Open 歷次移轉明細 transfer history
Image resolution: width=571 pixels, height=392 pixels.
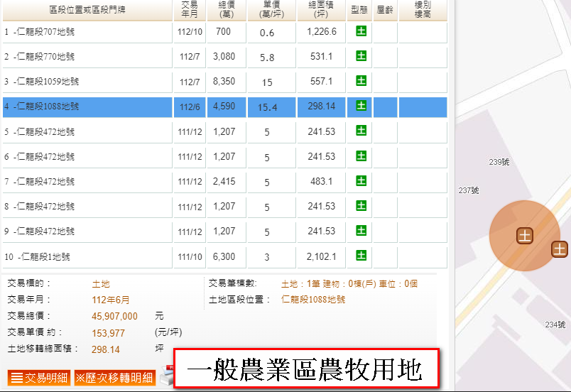pyautogui.click(x=114, y=378)
